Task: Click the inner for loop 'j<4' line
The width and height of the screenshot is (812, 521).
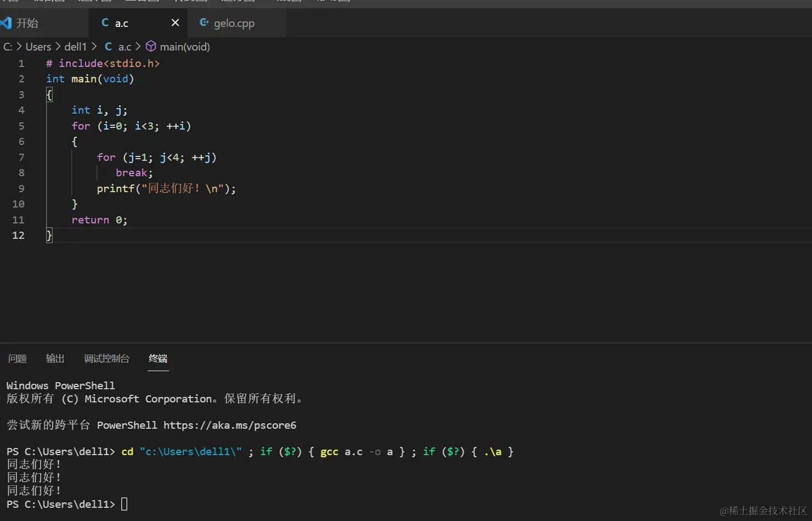Action: (x=156, y=157)
